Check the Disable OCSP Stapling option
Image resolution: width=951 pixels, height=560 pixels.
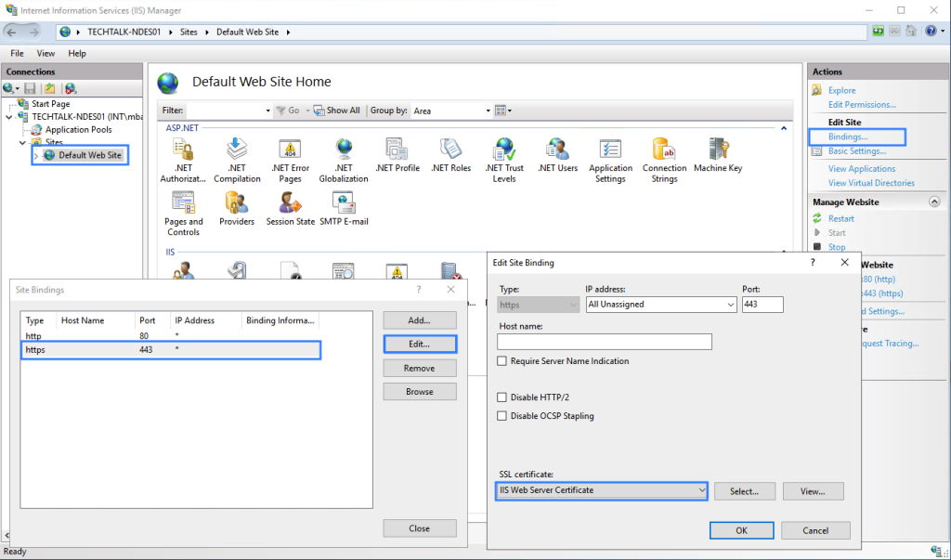(502, 415)
